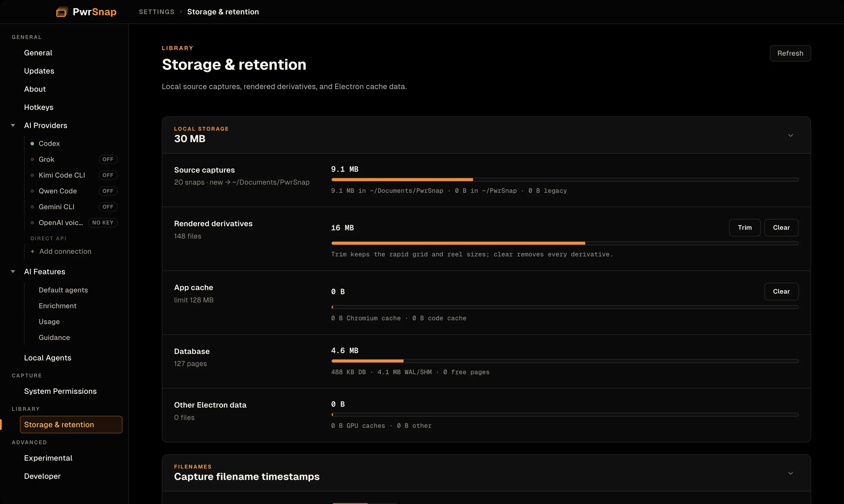This screenshot has height=504, width=844.
Task: Open the Enrichment settings
Action: pos(58,306)
